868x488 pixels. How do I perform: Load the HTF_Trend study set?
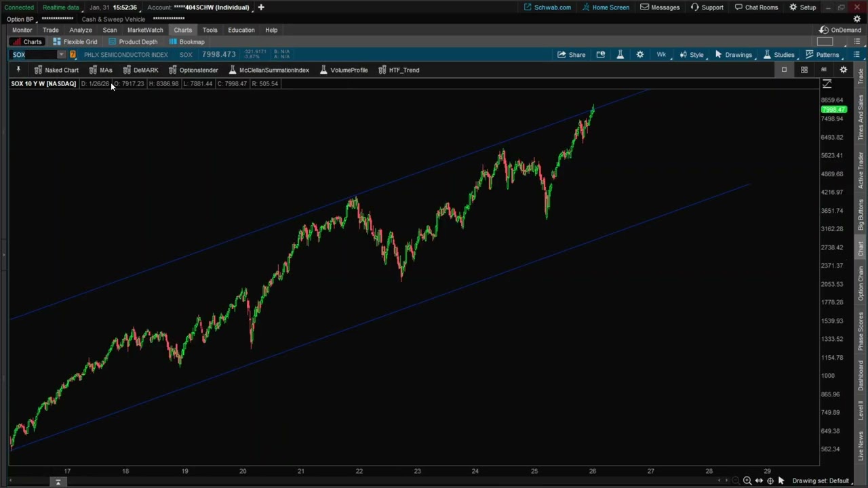point(399,70)
